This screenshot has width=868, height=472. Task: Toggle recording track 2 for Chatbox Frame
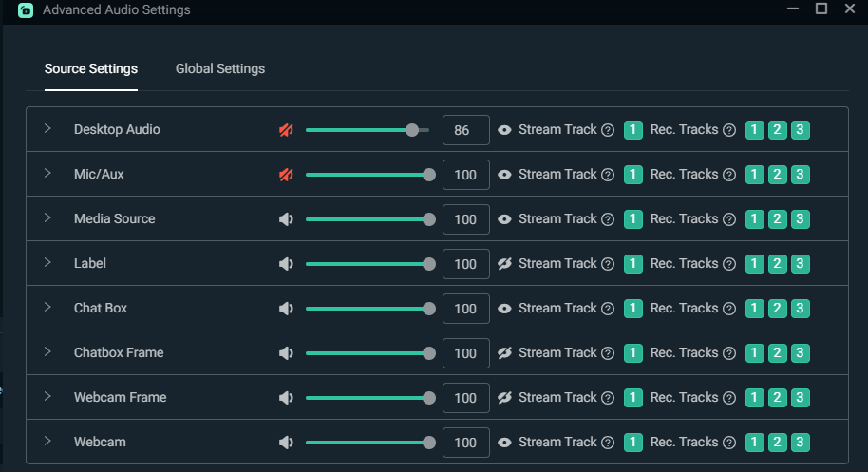[778, 353]
